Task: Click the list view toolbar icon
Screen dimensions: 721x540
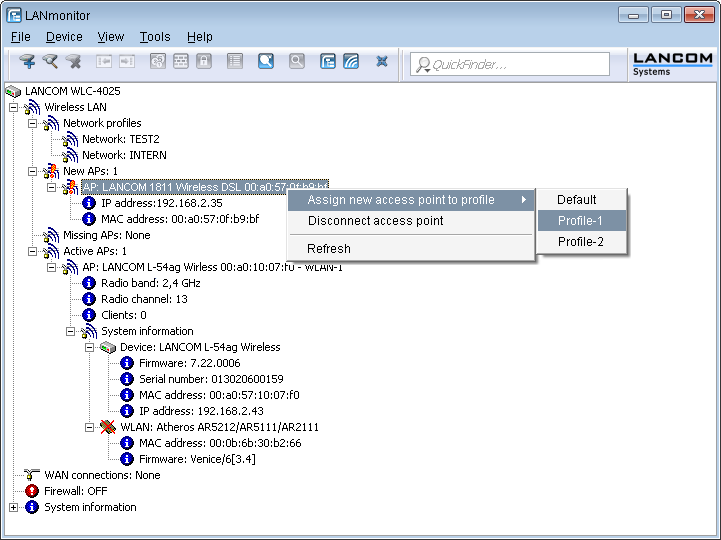Action: (x=235, y=62)
